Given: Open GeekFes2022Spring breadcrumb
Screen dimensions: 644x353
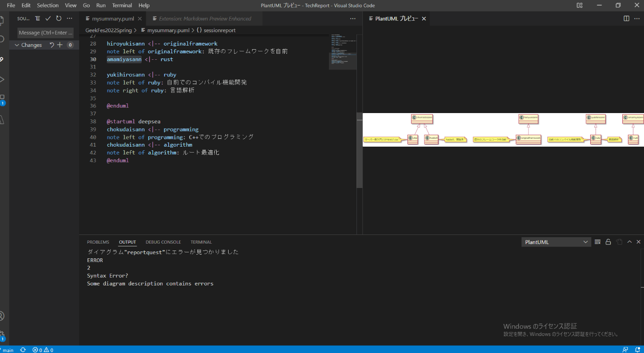Looking at the screenshot, I should coord(109,30).
